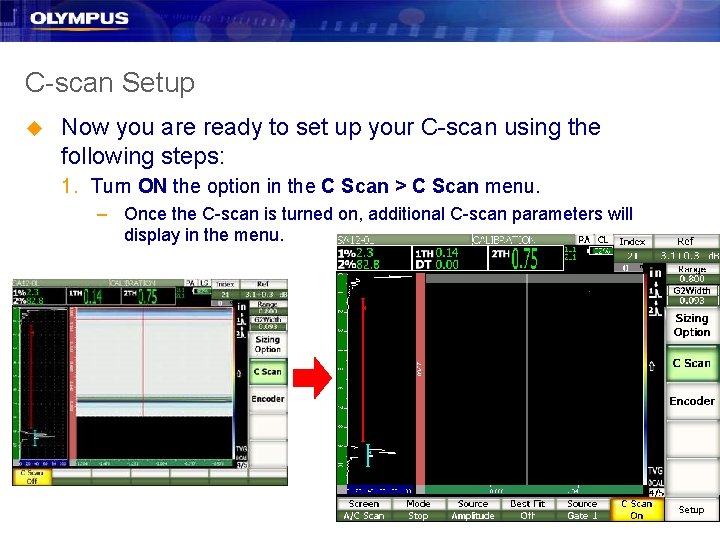Click battery status icon in right screenshot
Image resolution: width=720 pixels, height=540 pixels.
[600, 251]
